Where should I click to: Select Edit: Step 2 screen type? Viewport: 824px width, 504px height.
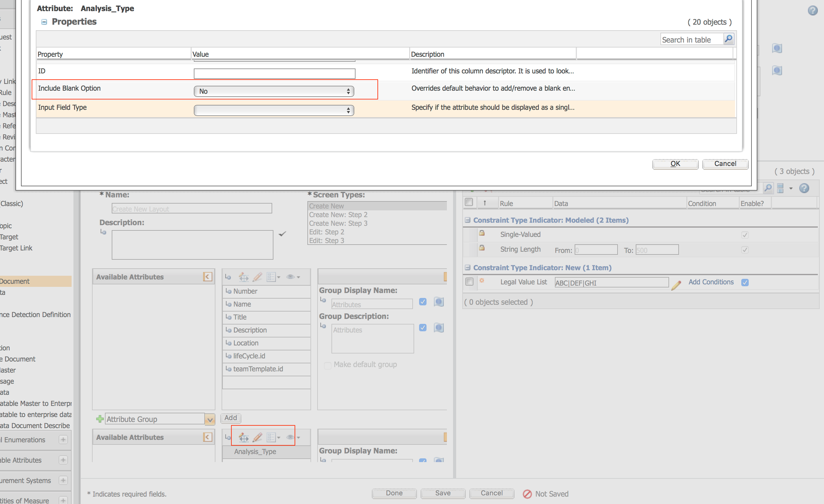377,232
